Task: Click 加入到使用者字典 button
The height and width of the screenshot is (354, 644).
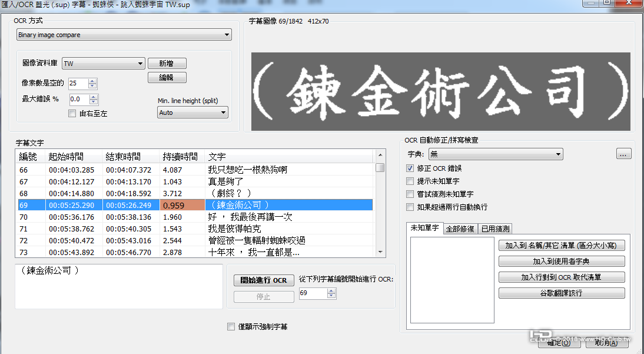Action: (562, 261)
